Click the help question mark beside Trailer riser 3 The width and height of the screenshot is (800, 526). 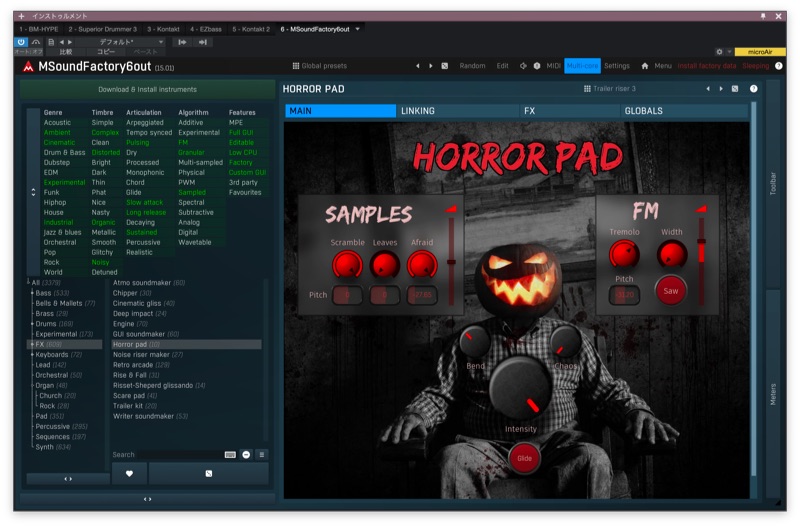tap(753, 89)
